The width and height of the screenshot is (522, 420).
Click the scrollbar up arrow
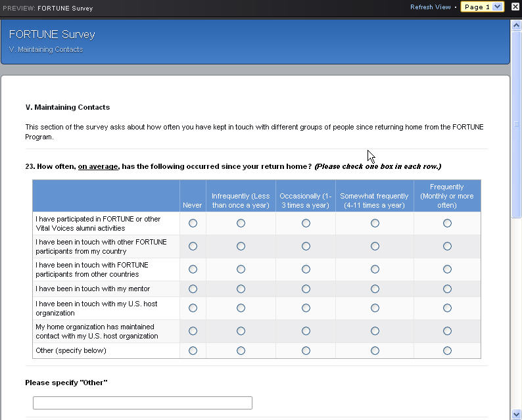point(516,24)
